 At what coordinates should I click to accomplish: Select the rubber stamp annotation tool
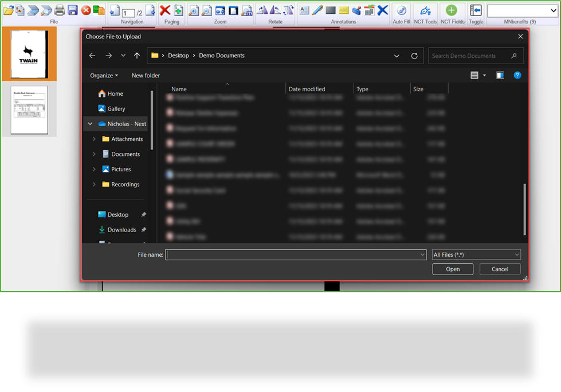pyautogui.click(x=356, y=10)
